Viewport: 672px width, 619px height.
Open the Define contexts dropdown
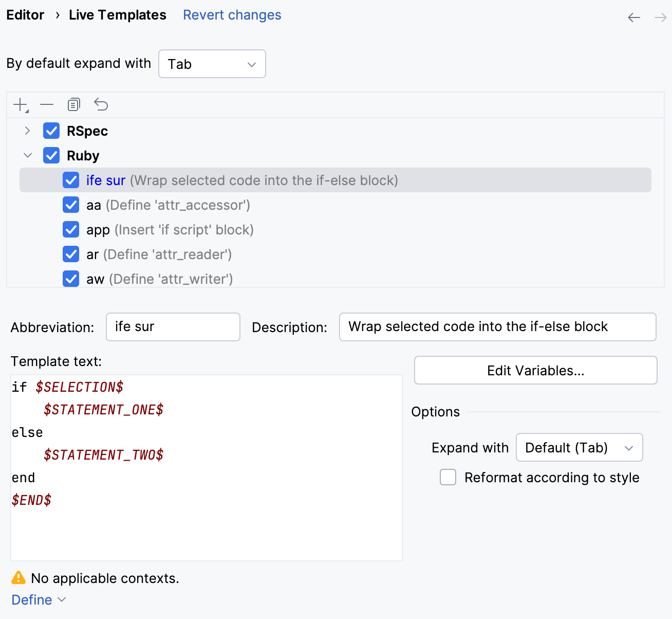pos(38,599)
